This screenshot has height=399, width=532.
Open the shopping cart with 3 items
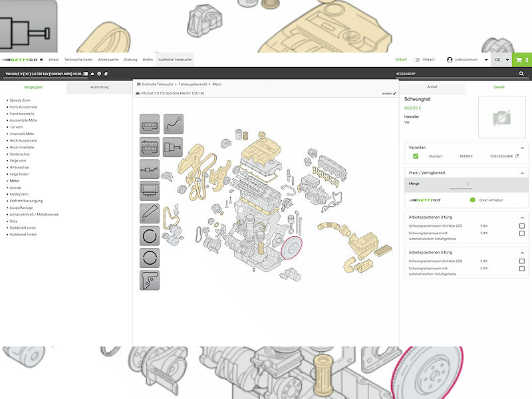tap(522, 60)
